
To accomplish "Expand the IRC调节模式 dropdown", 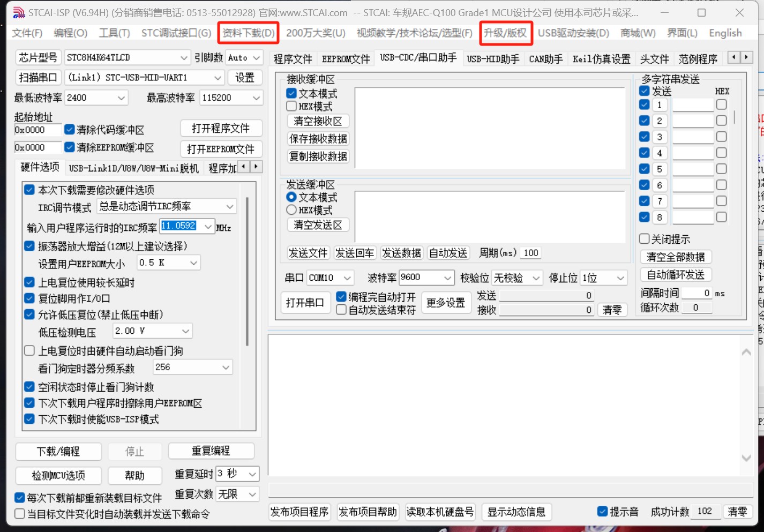I will click(229, 206).
